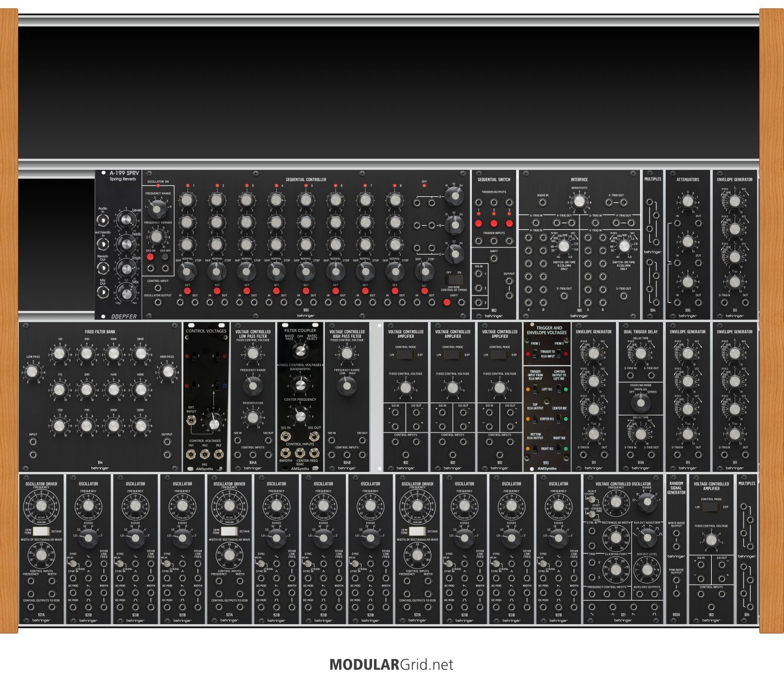784x677 pixels.
Task: Flip switch 4 on Control Voltages module
Action: pos(217,386)
